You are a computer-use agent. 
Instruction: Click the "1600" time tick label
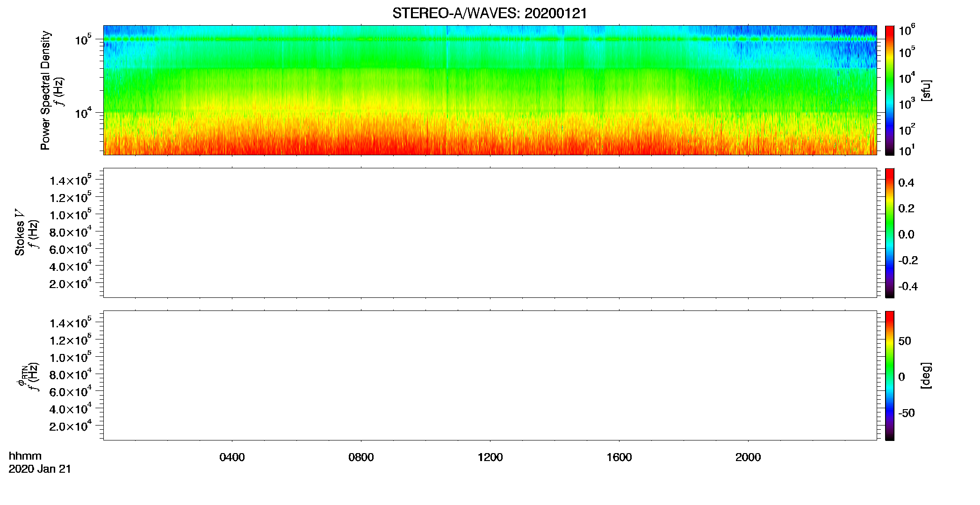619,457
